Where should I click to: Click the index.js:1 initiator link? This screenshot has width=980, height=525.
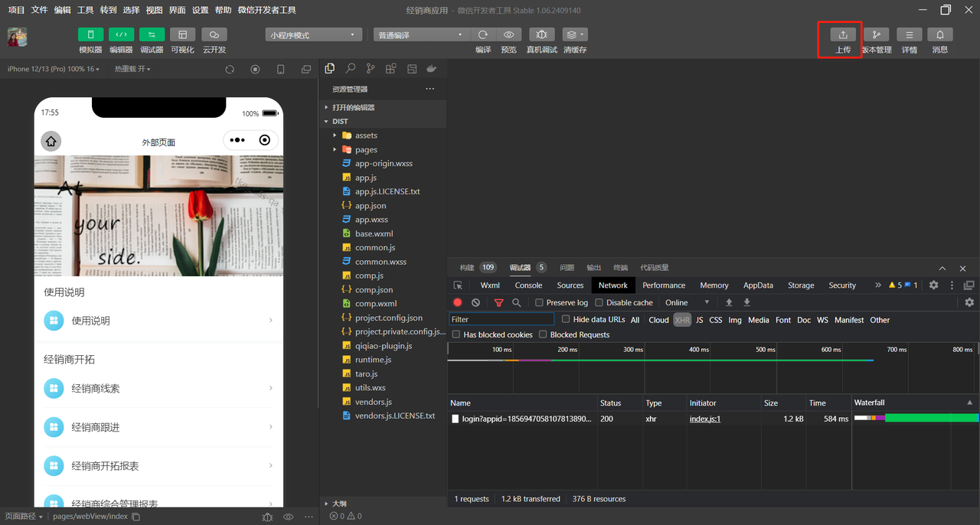tap(704, 419)
